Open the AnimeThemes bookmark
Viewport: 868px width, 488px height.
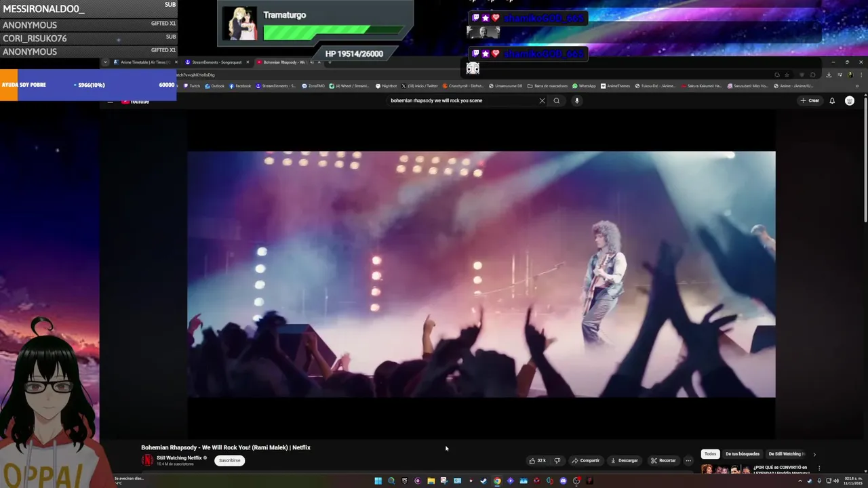[x=615, y=86]
